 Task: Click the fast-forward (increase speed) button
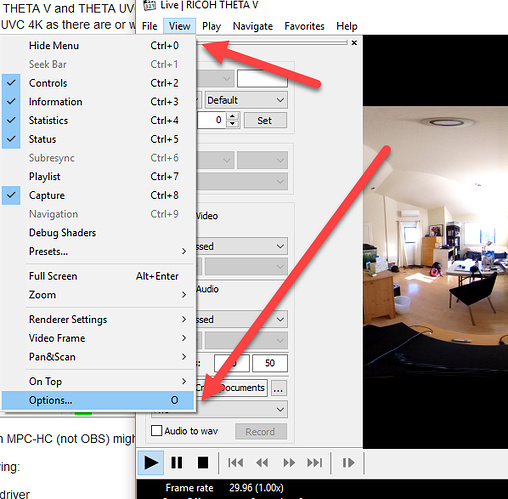coord(289,463)
